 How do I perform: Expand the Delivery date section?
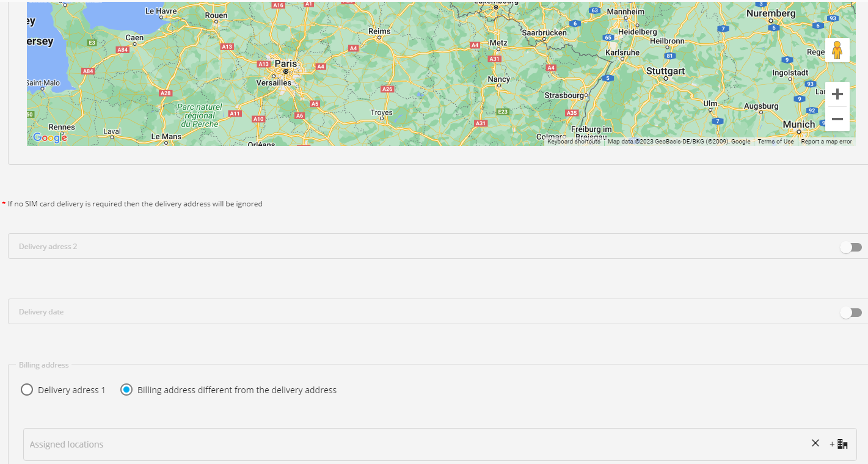point(41,312)
